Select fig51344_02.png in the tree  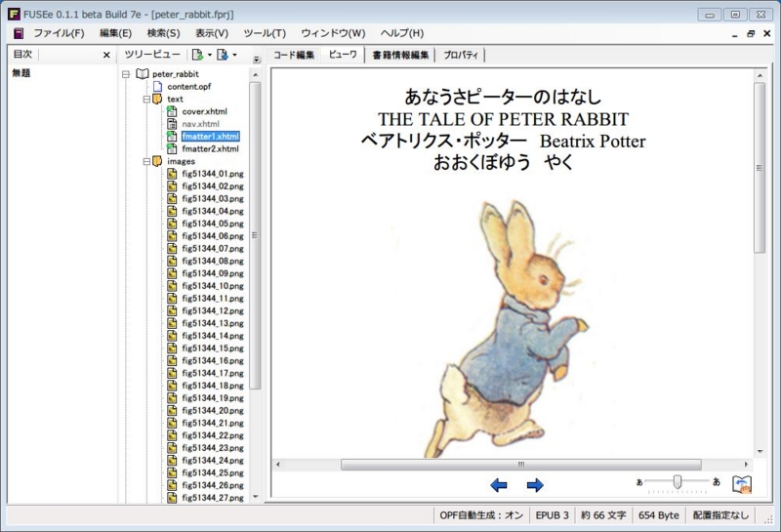213,186
